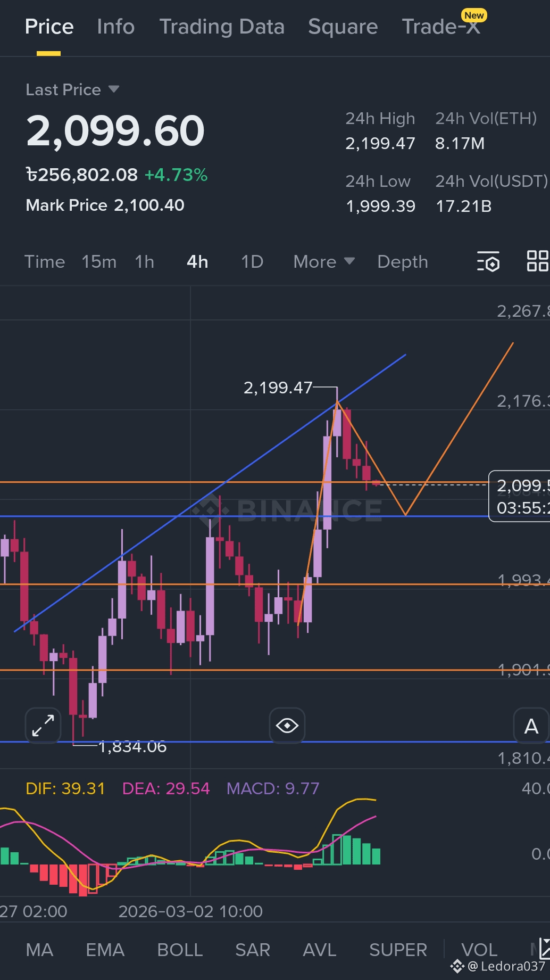Enable the MA indicator

point(39,949)
